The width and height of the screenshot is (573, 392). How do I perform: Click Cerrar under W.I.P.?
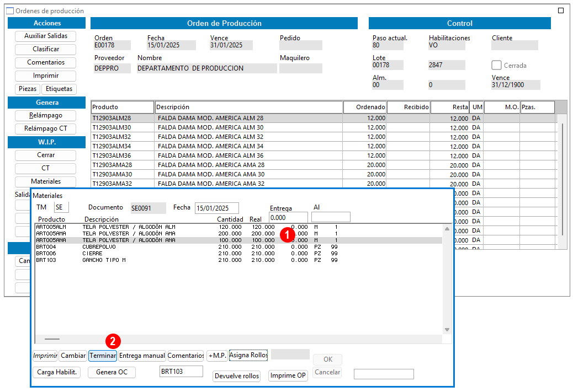pos(46,155)
